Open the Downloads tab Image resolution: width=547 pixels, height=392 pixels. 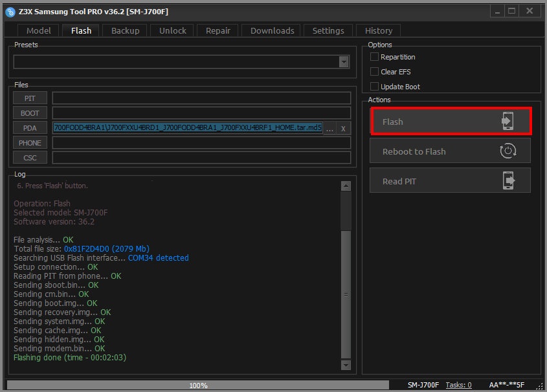[272, 30]
